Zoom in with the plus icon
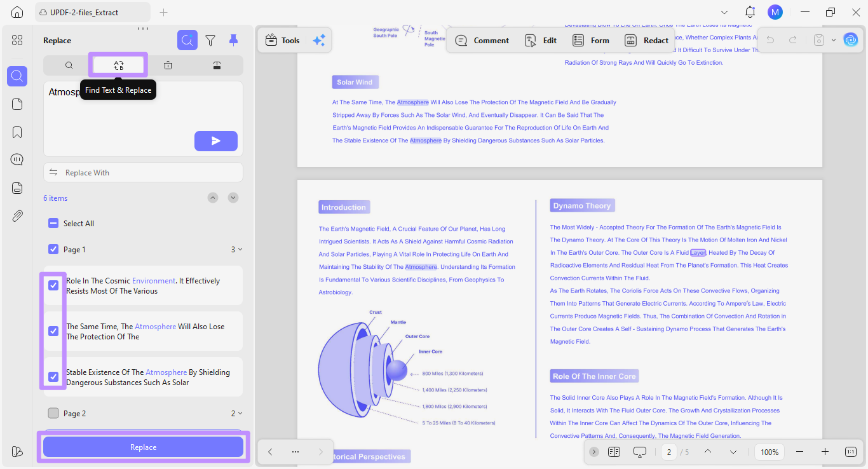Viewport: 868px width, 469px height. click(x=825, y=452)
